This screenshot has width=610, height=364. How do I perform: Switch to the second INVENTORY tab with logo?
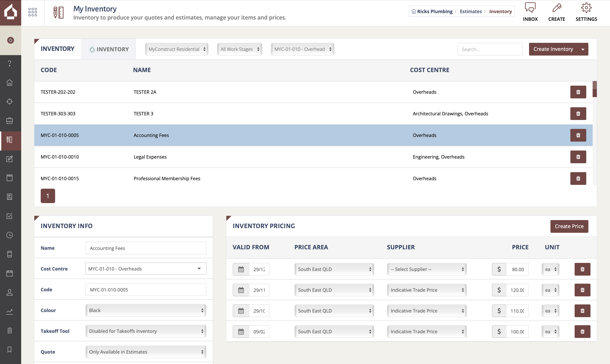tap(109, 49)
